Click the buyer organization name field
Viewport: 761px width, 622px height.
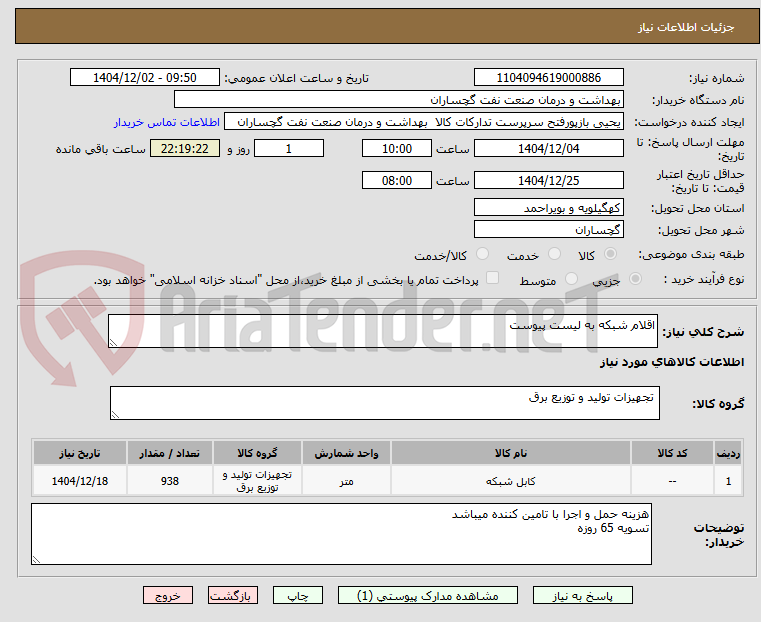tap(398, 100)
